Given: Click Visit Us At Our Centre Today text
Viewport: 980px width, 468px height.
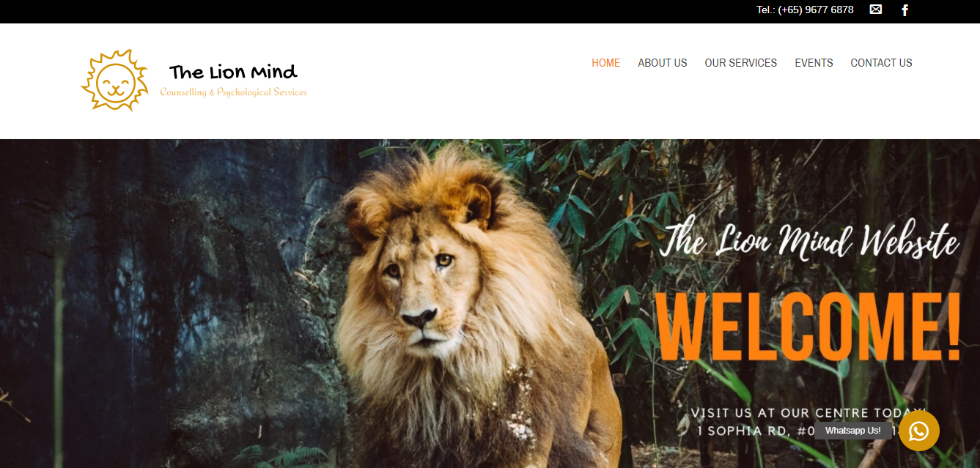Looking at the screenshot, I should 808,413.
